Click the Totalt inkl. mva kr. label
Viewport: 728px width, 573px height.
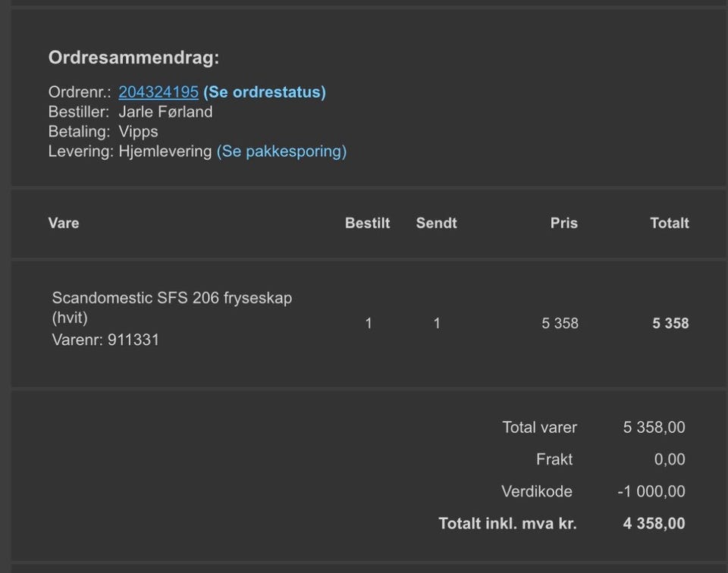click(x=507, y=524)
